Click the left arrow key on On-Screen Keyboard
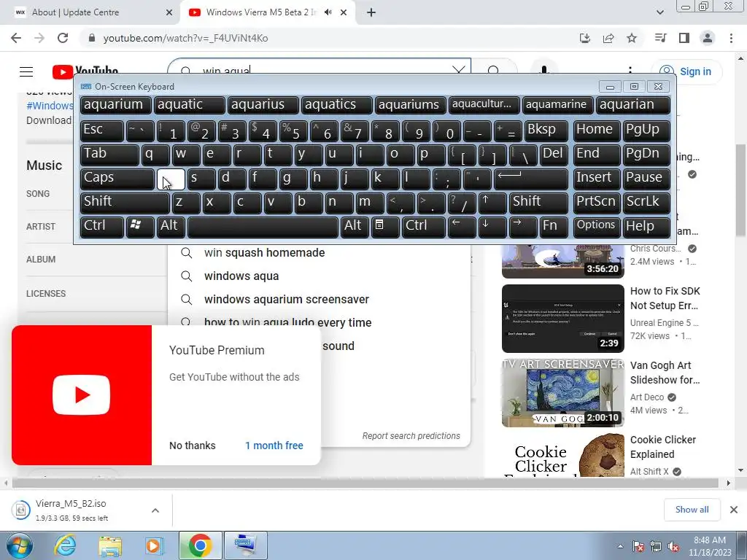This screenshot has height=560, width=747. click(462, 226)
